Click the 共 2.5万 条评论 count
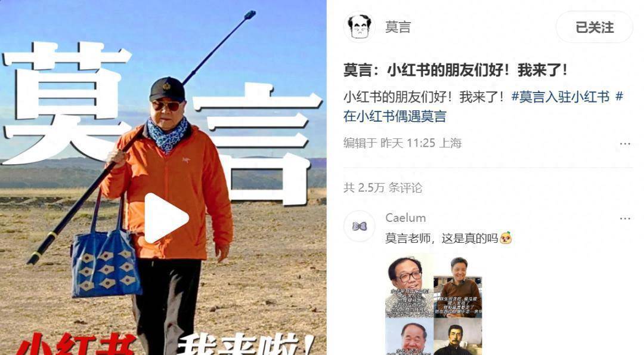 coord(383,188)
